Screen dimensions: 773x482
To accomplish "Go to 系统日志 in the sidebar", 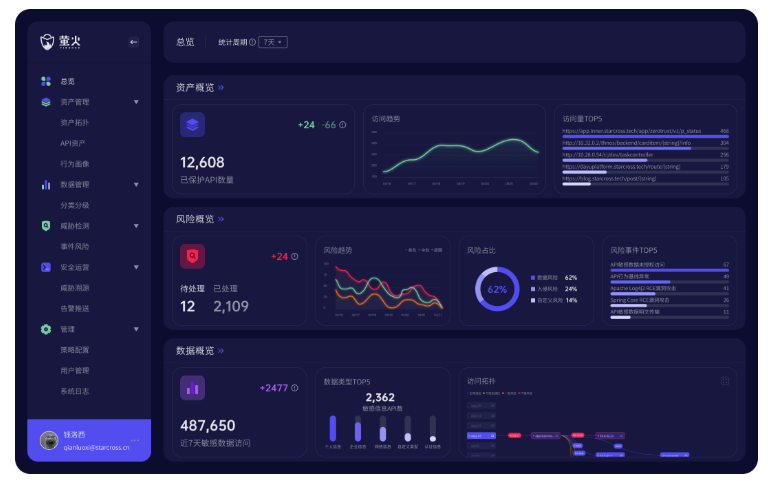I will point(74,391).
